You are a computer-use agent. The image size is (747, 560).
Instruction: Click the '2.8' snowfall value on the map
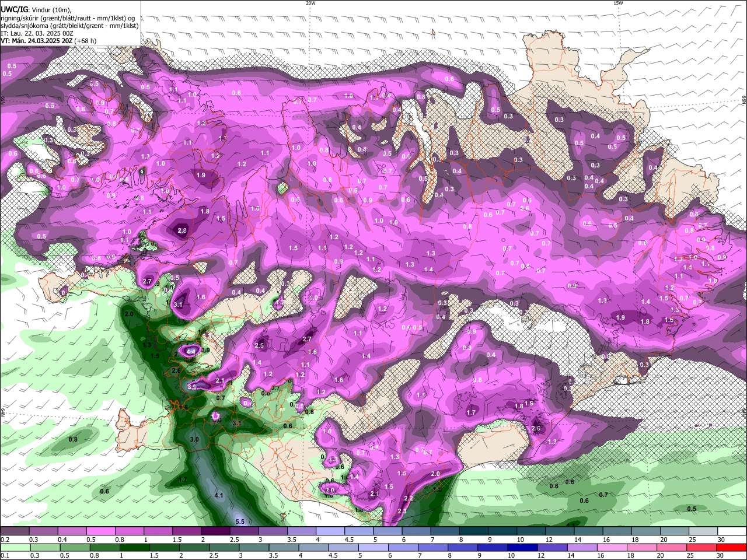coord(182,230)
